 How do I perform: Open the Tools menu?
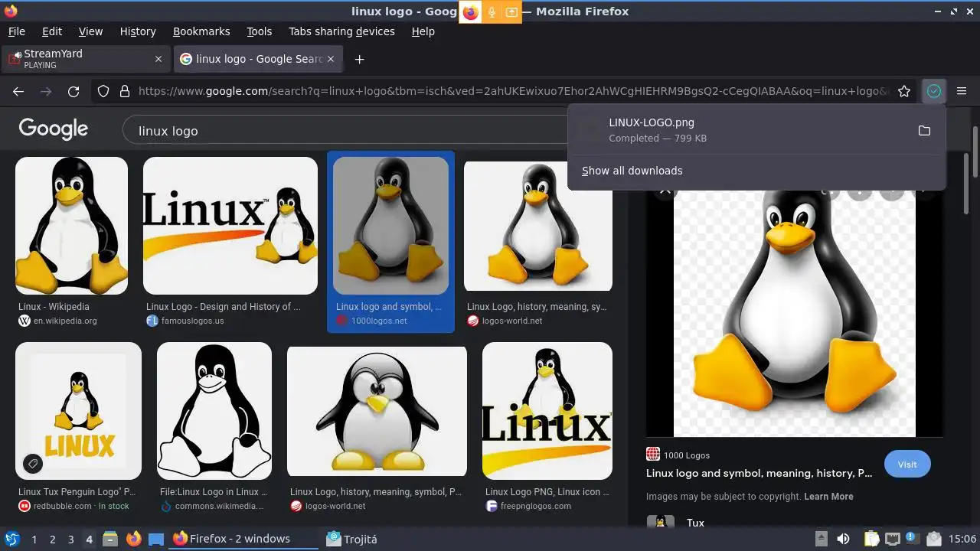(x=260, y=31)
